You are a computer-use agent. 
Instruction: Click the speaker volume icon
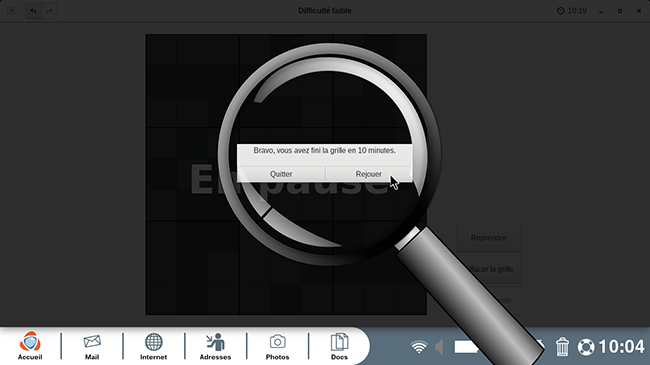(439, 347)
